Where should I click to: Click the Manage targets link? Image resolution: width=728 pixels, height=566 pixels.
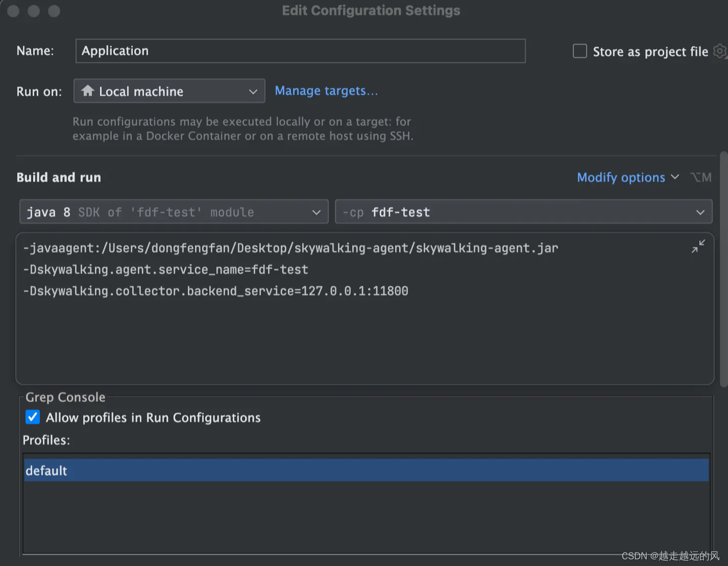326,91
